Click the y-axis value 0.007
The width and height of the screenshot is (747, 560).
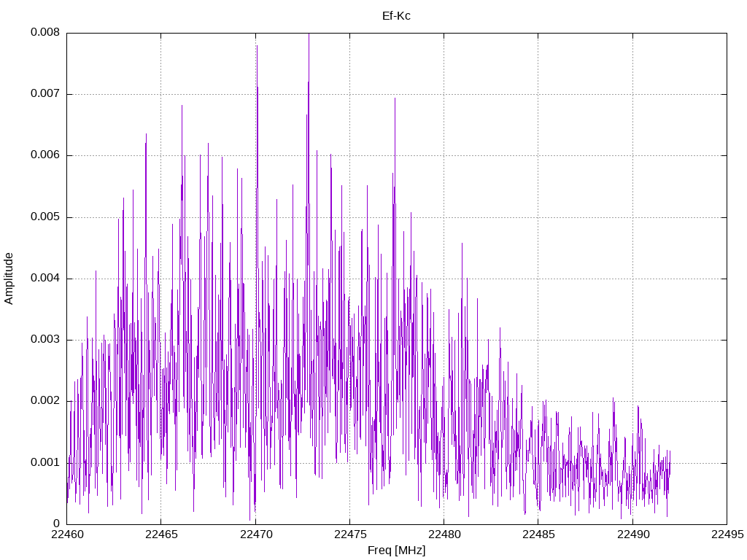tap(45, 94)
